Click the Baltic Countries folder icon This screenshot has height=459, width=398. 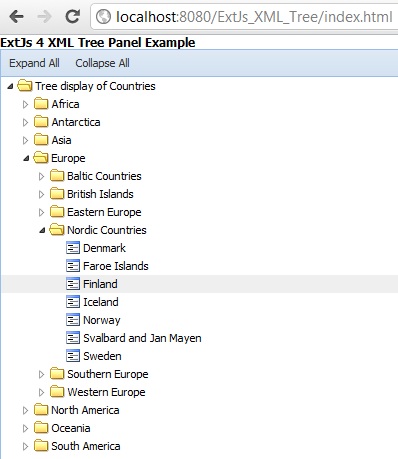(57, 176)
